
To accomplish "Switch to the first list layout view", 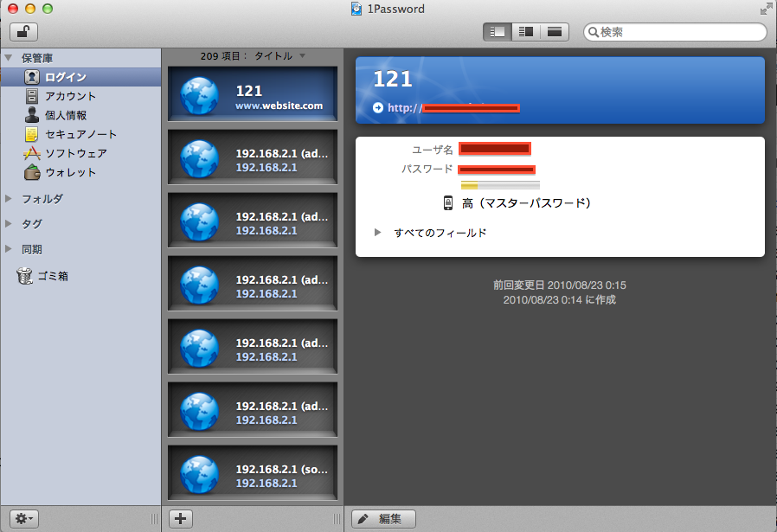I will [x=497, y=32].
